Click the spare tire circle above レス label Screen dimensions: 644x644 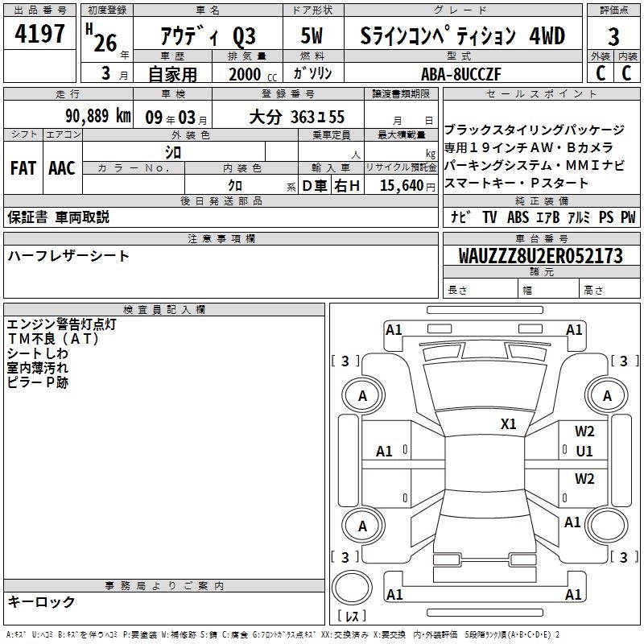tap(353, 586)
